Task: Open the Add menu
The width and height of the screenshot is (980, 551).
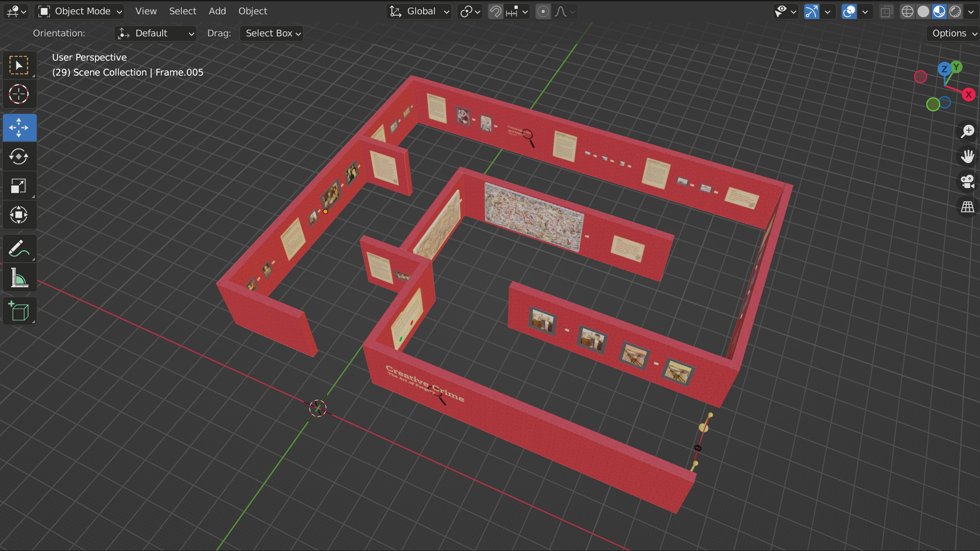Action: point(217,11)
